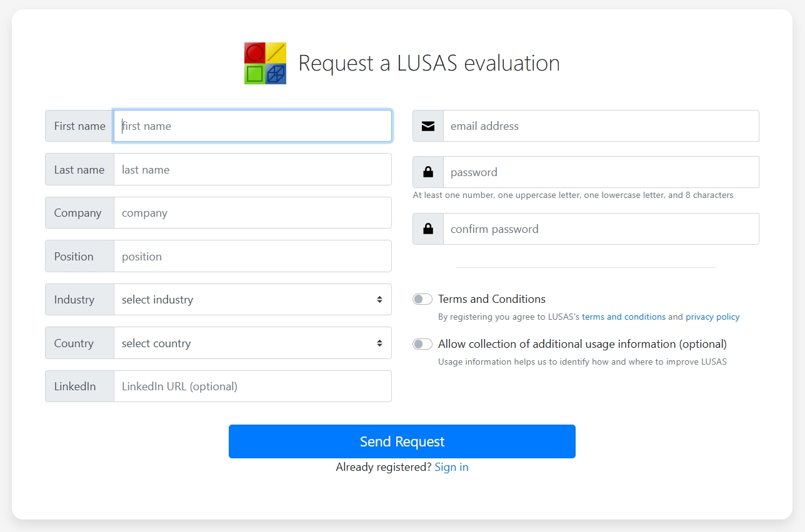Image resolution: width=805 pixels, height=532 pixels.
Task: Open the select industry dropdown
Action: pos(252,300)
